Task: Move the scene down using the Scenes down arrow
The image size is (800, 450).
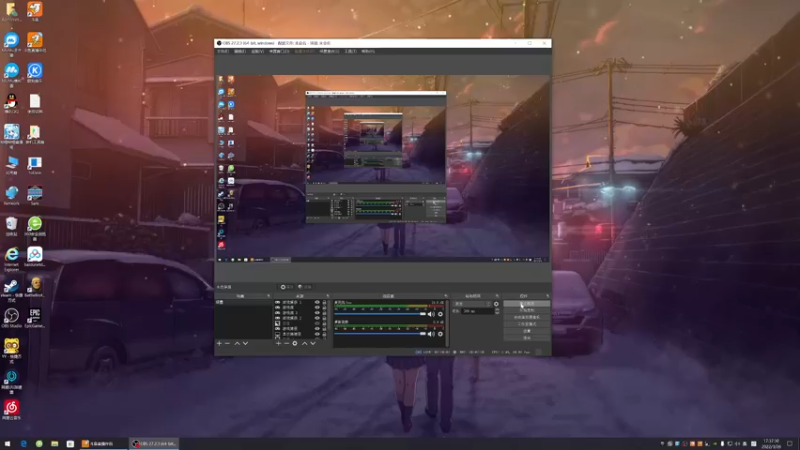Action: [x=245, y=343]
